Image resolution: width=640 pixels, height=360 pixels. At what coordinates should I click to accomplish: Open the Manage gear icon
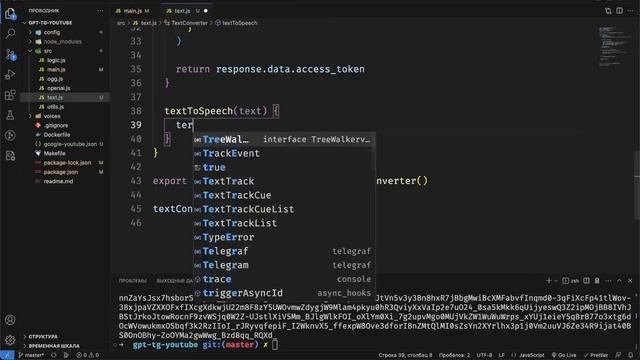point(10,340)
